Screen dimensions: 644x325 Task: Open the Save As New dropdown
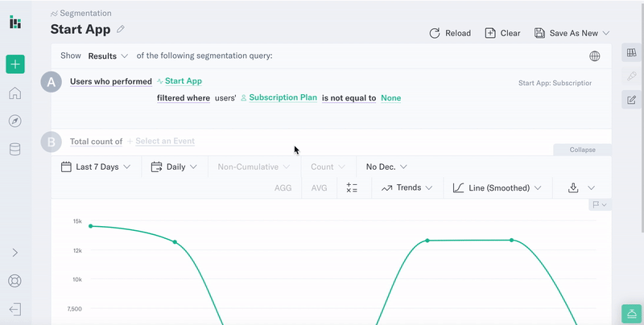point(572,33)
